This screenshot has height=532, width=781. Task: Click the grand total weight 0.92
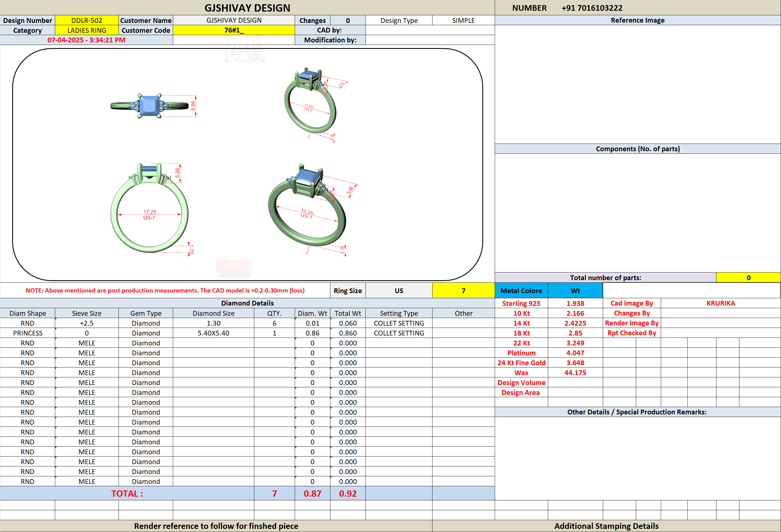pos(348,493)
